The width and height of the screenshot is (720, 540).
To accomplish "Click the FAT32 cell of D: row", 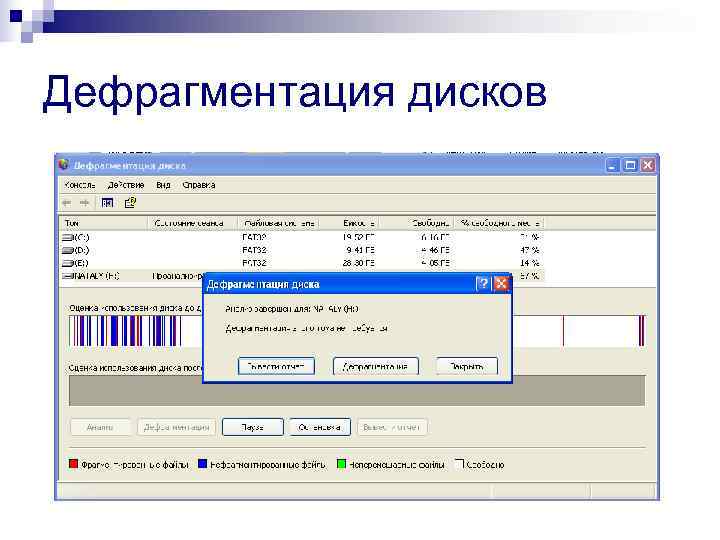I will coord(254,250).
